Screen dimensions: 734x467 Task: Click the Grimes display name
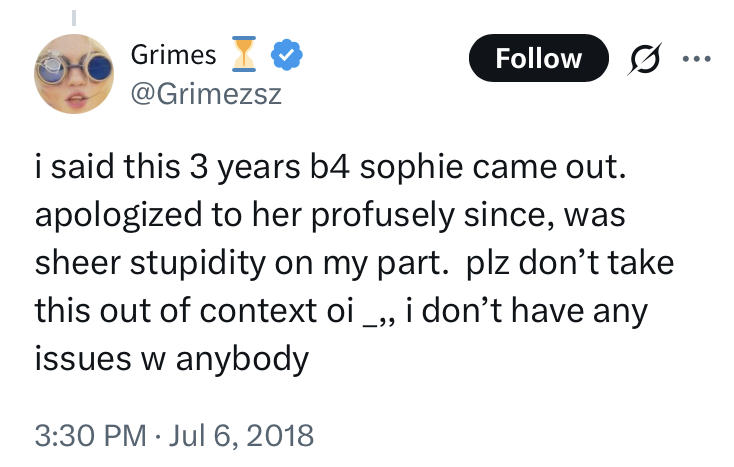(173, 55)
